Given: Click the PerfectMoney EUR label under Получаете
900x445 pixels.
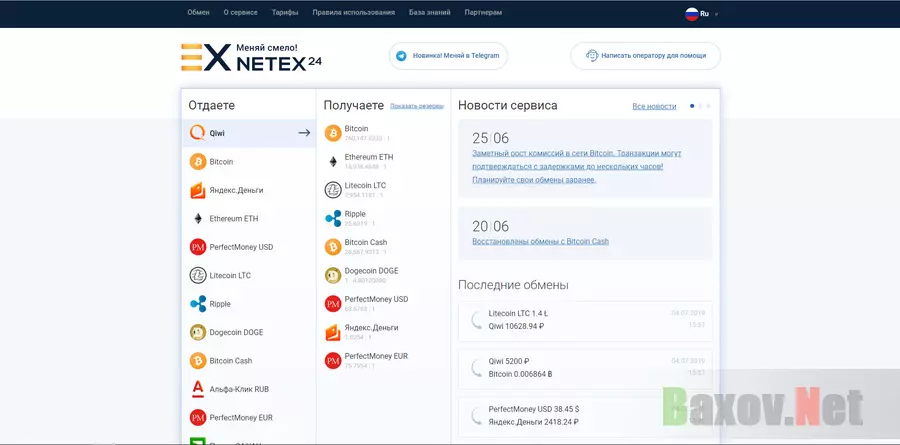Looking at the screenshot, I should click(376, 356).
